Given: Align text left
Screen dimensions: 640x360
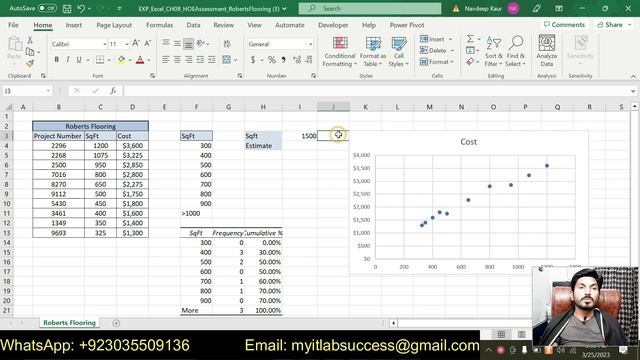Looking at the screenshot, I should tap(165, 60).
